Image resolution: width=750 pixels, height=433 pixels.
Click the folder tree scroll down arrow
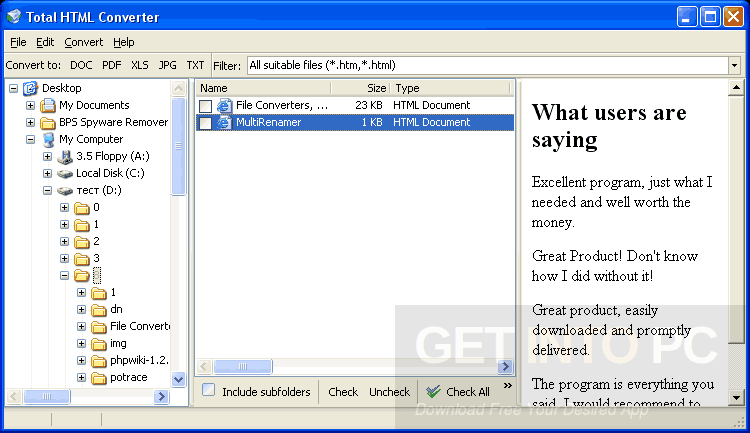(x=178, y=379)
